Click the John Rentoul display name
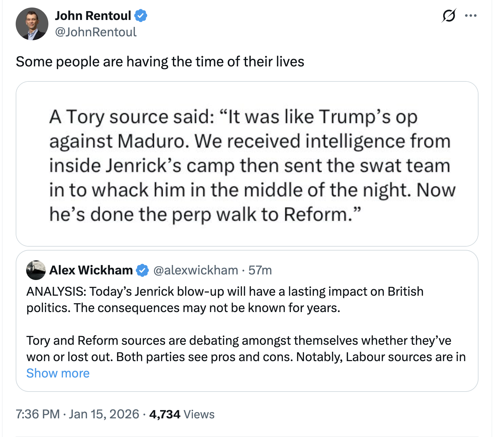The image size is (504, 437). point(93,15)
